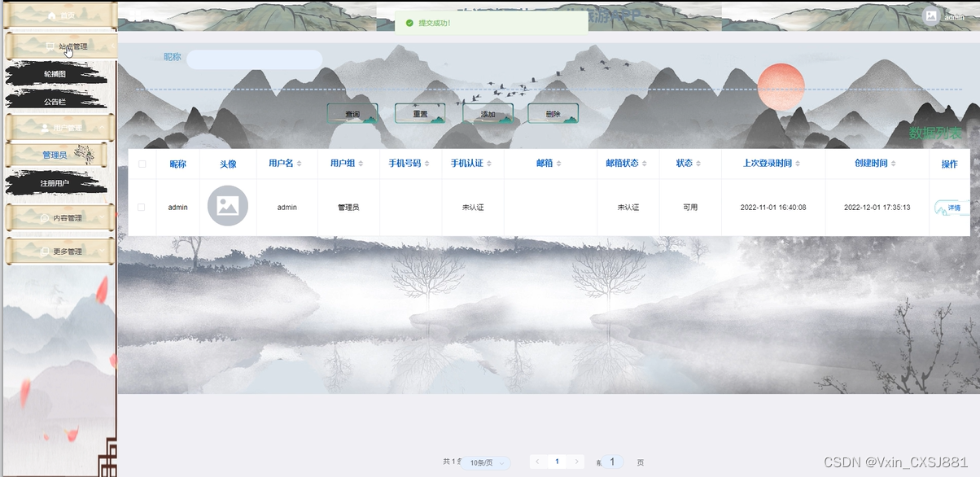Screen dimensions: 980x477
Task: Click the 数据列表 heading text
Action: (x=935, y=133)
